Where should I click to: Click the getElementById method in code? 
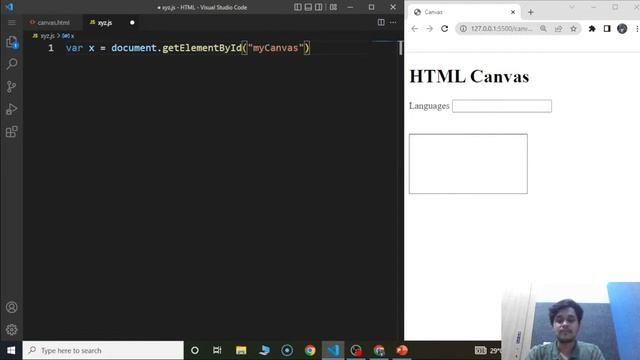click(x=202, y=48)
